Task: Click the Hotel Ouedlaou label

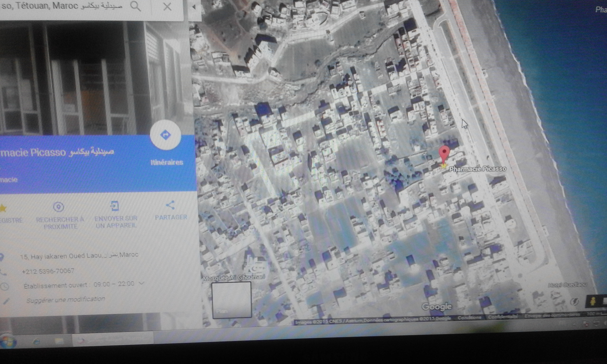Action: point(567,285)
